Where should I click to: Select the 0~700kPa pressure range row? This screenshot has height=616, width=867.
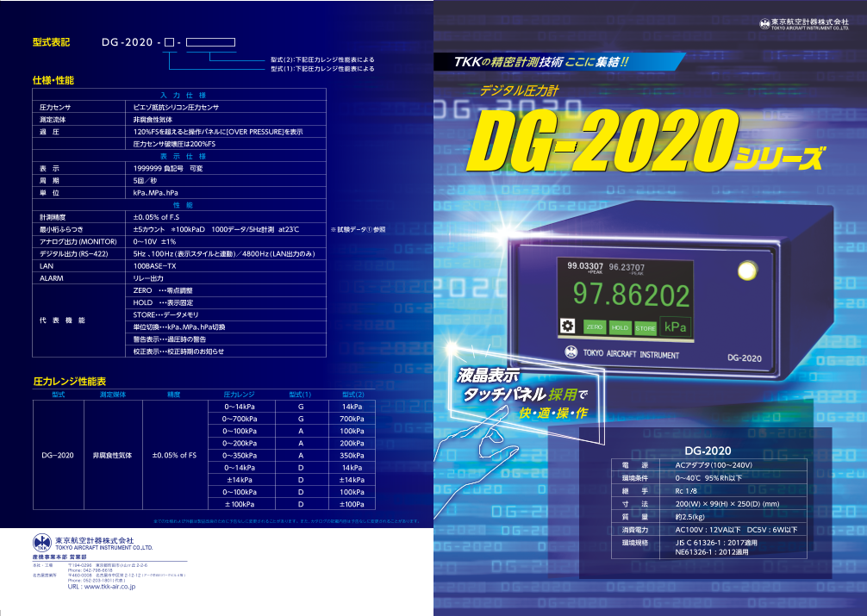pos(239,418)
